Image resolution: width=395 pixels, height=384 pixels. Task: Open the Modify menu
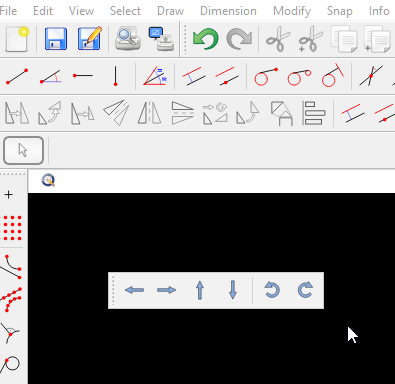coord(292,12)
